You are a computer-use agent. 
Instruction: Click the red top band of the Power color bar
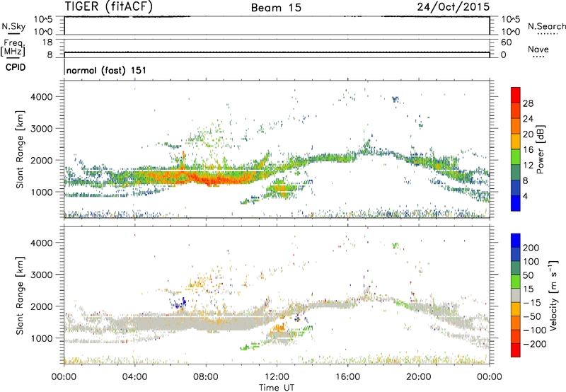coord(516,95)
